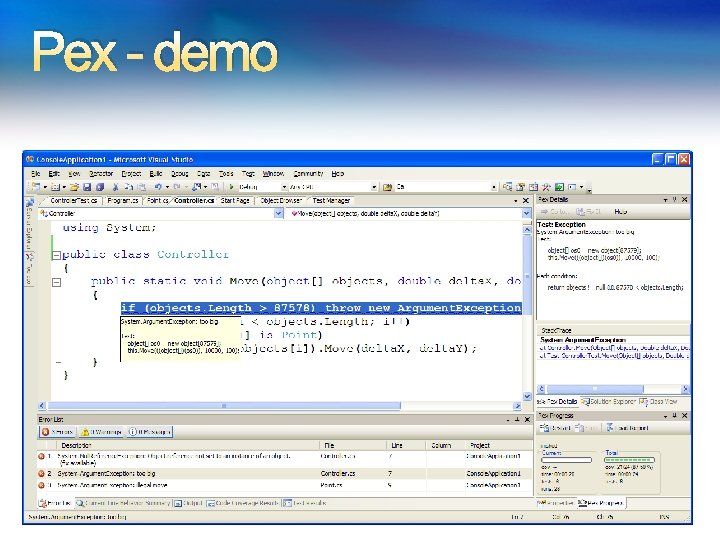Screen dimensions: 720x540
Task: Switch to the Object Browser tab
Action: click(x=281, y=200)
